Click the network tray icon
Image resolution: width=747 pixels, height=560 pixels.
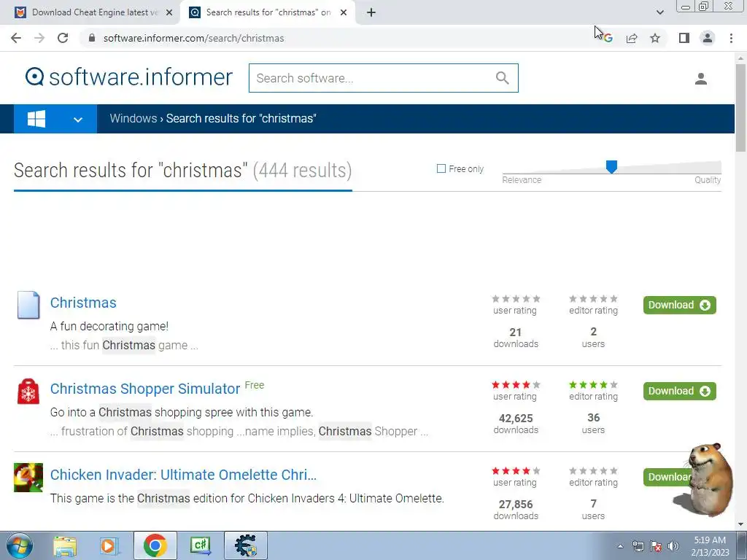638,546
